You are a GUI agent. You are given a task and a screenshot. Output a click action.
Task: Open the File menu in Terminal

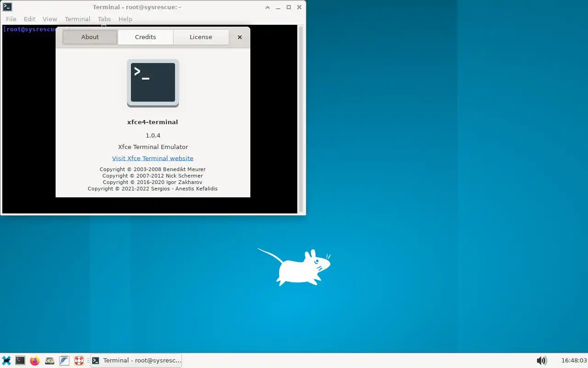pos(11,19)
